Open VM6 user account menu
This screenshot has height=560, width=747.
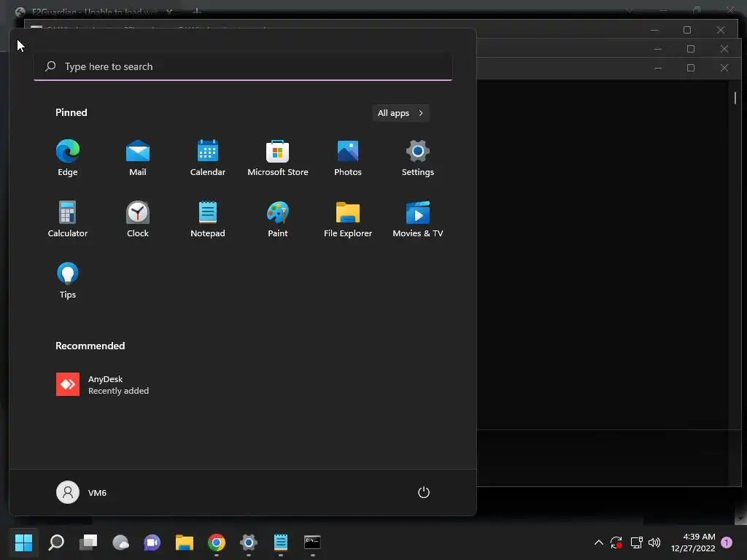(x=82, y=492)
